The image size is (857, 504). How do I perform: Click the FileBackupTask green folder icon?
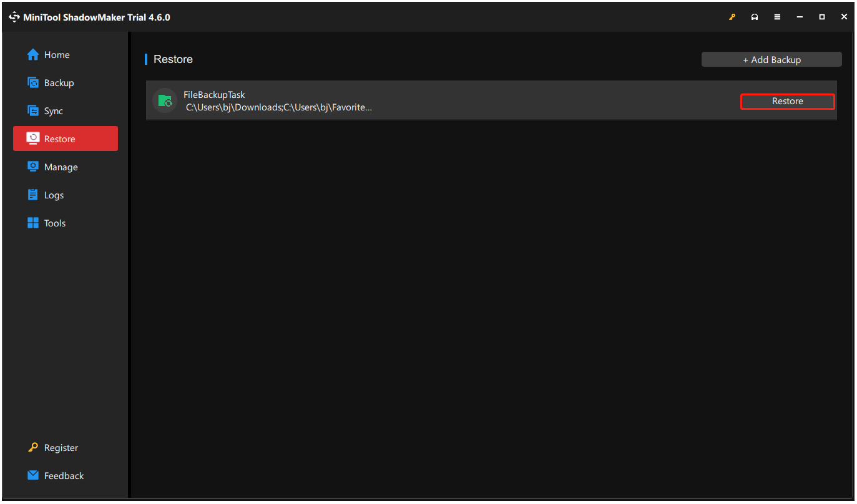pyautogui.click(x=165, y=100)
